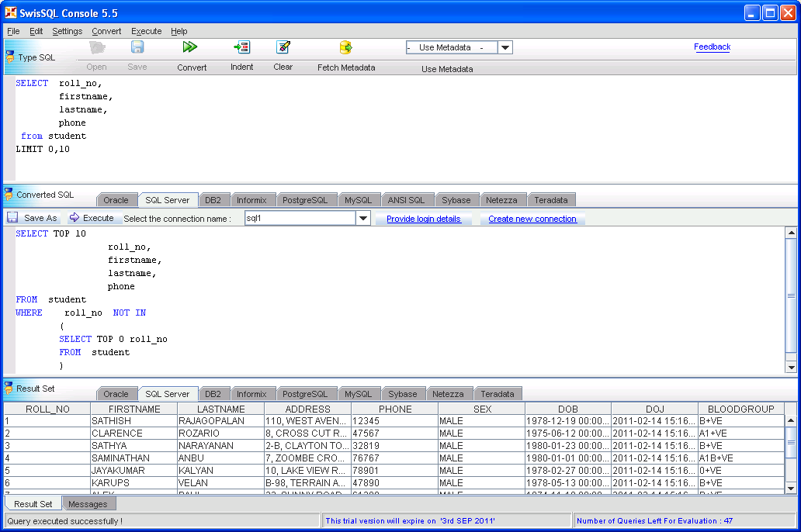Click the Fetch Metadata database icon
This screenshot has height=532, width=801.
pyautogui.click(x=346, y=47)
